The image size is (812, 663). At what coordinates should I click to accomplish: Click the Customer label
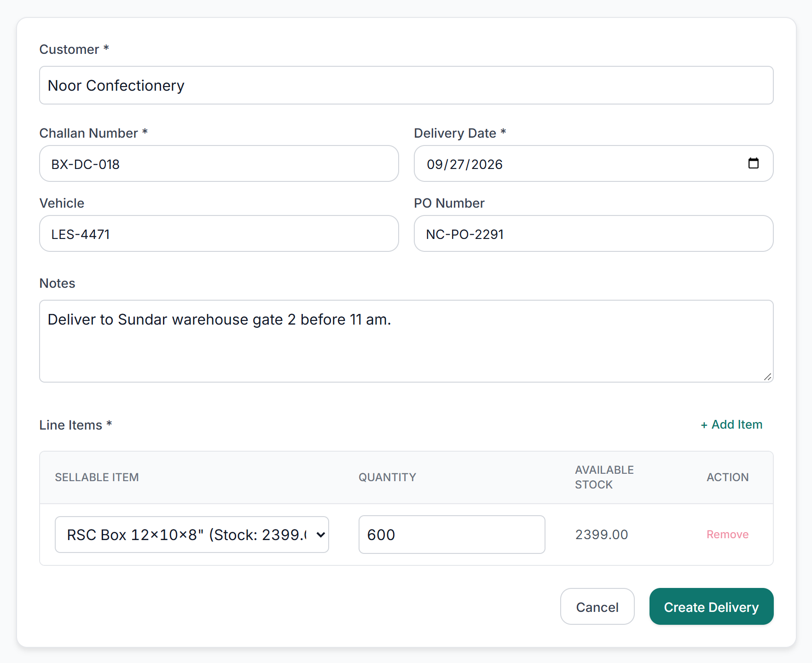(74, 49)
